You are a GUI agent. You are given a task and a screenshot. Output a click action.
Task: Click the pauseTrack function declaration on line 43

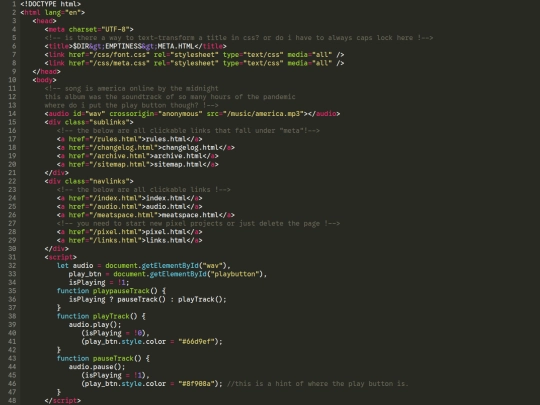pos(103,359)
